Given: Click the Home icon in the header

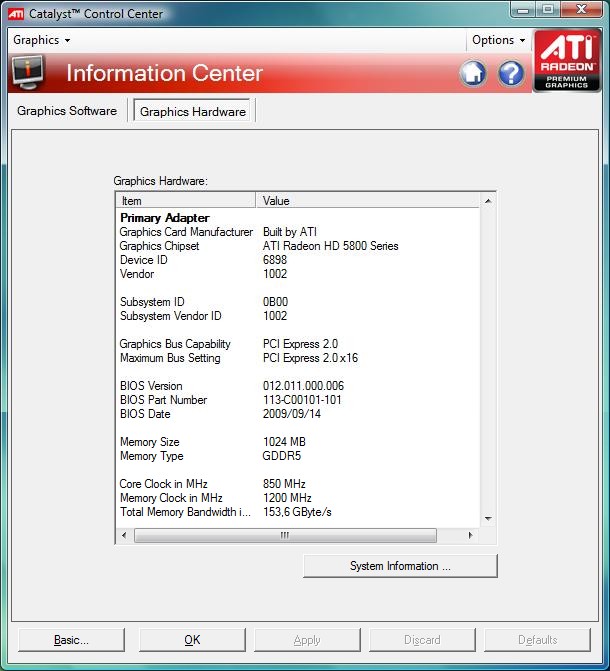Looking at the screenshot, I should (x=473, y=73).
